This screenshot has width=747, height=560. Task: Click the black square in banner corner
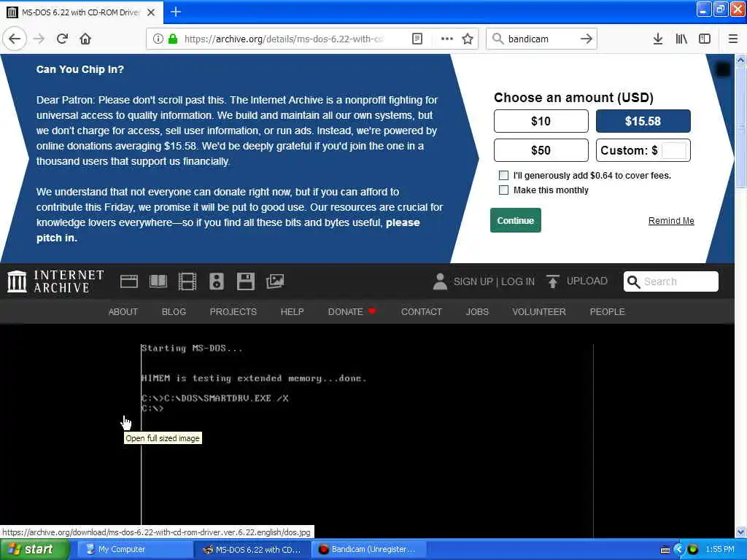[723, 69]
